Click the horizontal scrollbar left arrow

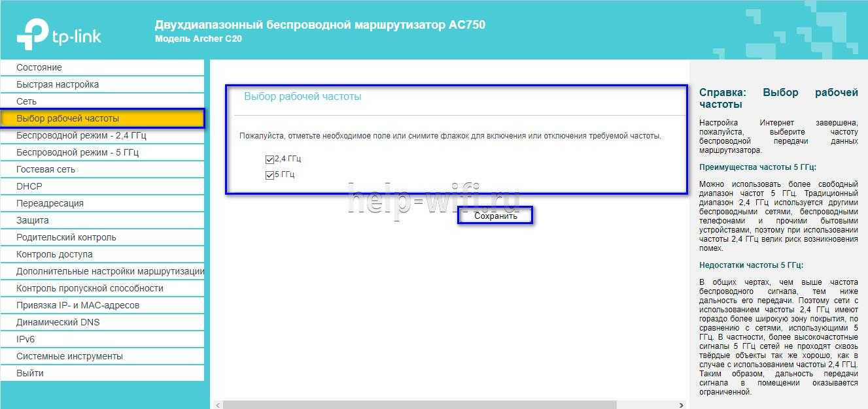(218, 405)
